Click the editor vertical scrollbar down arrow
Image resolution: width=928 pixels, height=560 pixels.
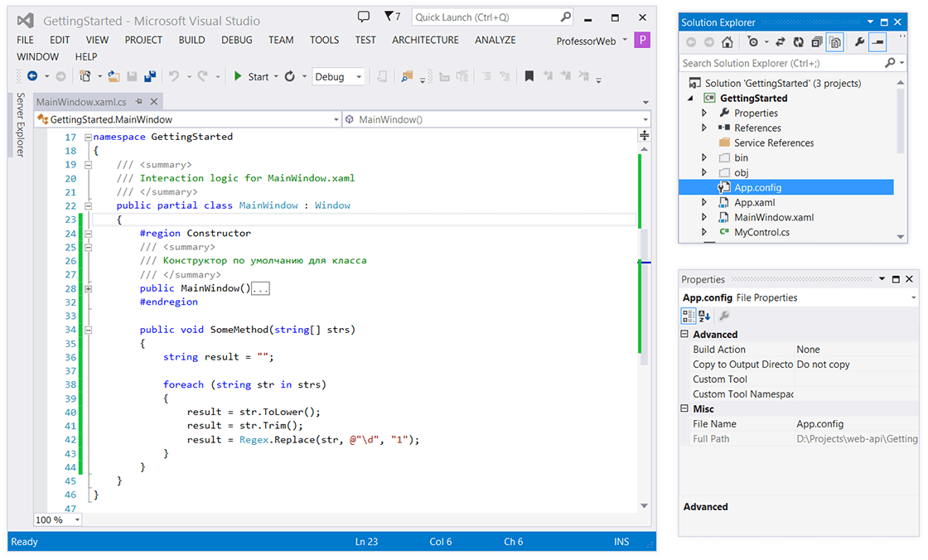coord(645,505)
